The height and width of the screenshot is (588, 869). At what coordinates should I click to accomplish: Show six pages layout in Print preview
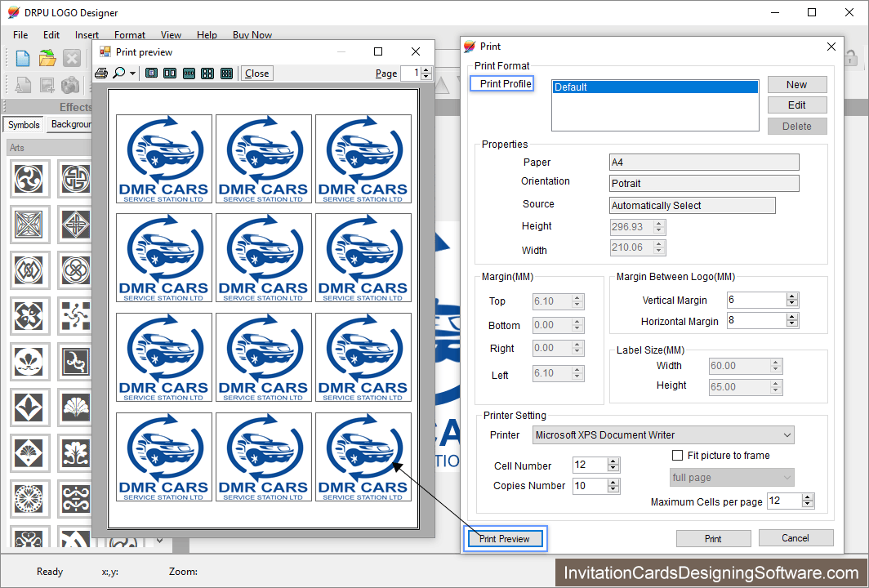(x=227, y=73)
